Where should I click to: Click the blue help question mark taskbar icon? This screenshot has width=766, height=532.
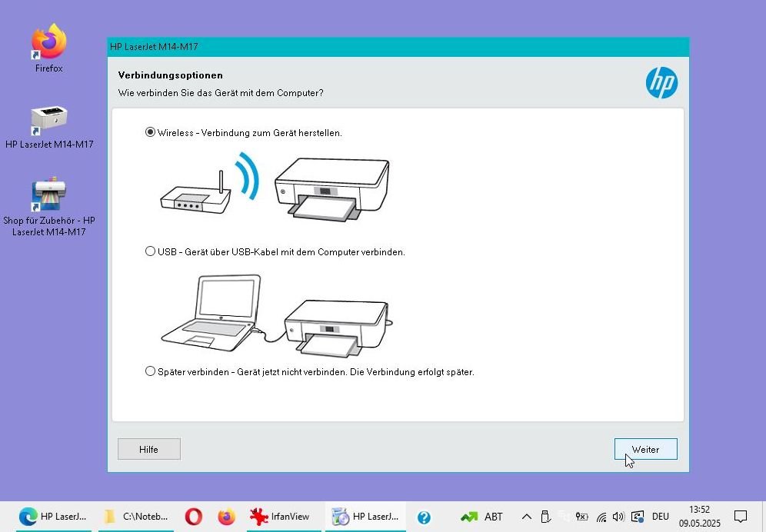point(424,517)
